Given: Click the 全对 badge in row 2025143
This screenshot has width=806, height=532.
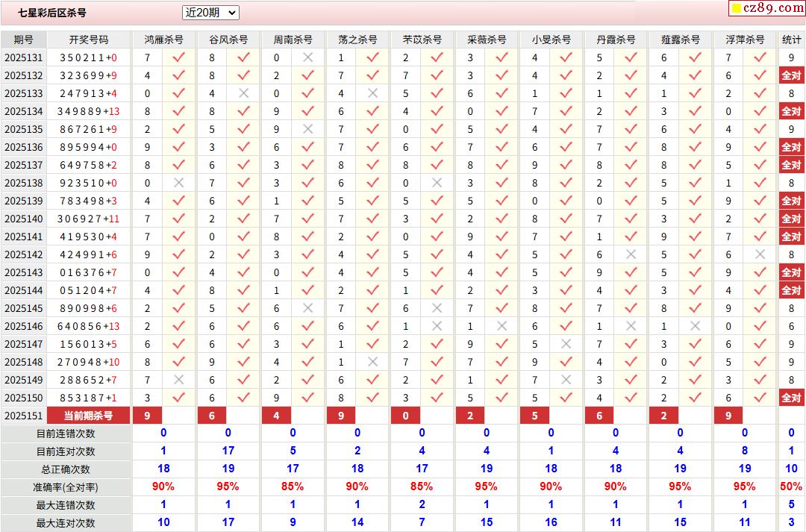Looking at the screenshot, I should [x=791, y=272].
